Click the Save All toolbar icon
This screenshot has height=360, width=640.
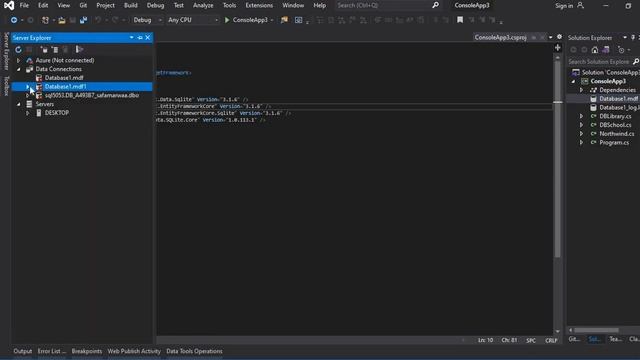(84, 20)
